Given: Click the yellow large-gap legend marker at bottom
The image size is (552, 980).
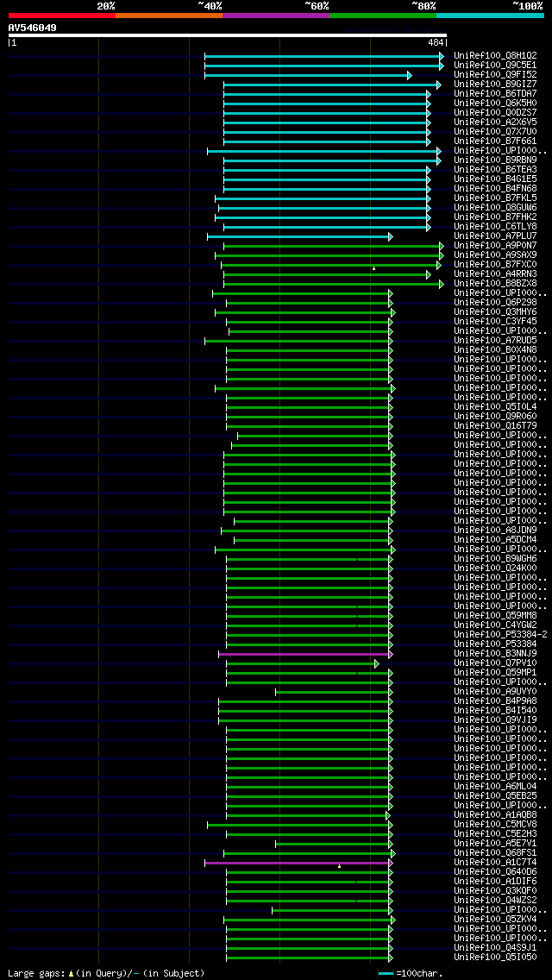Looking at the screenshot, I should tap(72, 974).
